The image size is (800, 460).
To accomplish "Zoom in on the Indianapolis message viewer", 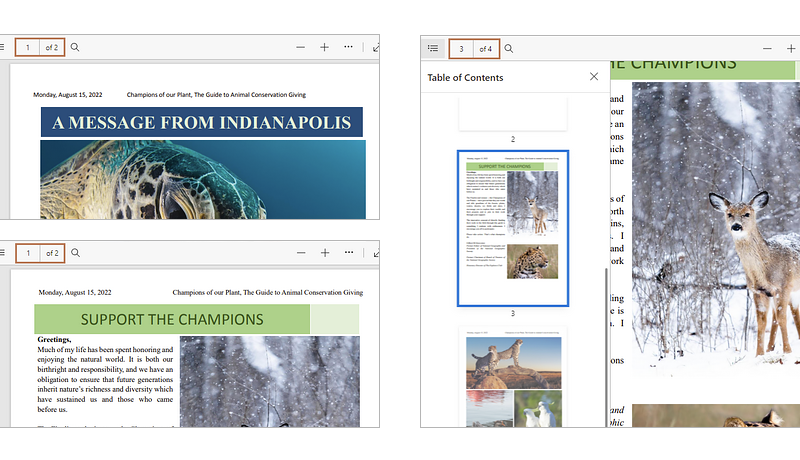I will pyautogui.click(x=324, y=47).
